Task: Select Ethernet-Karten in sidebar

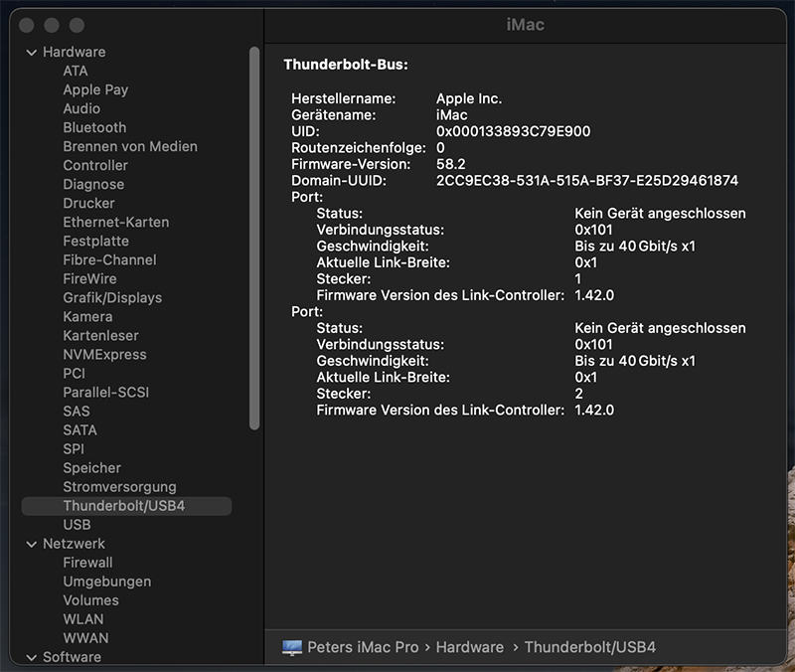Action: coord(115,222)
